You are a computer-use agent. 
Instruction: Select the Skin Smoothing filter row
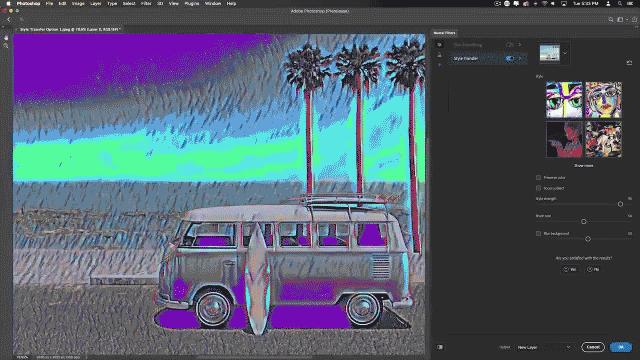(487, 45)
